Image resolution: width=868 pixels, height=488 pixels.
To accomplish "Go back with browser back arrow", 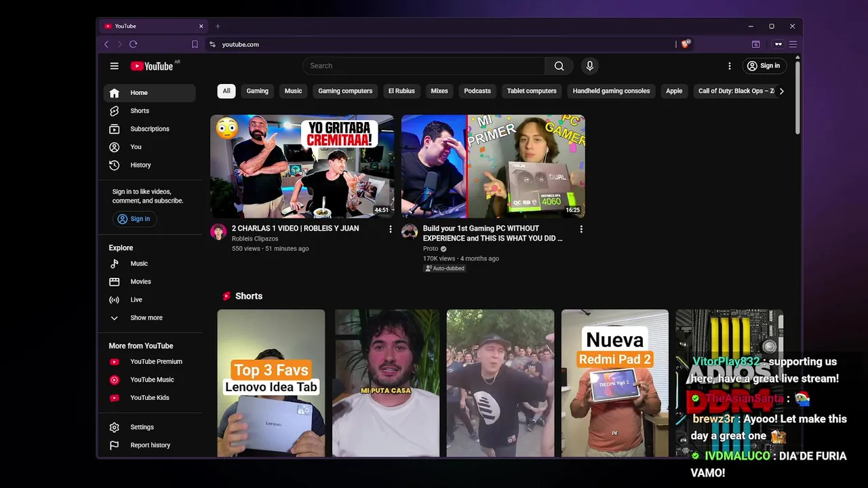I will (106, 44).
